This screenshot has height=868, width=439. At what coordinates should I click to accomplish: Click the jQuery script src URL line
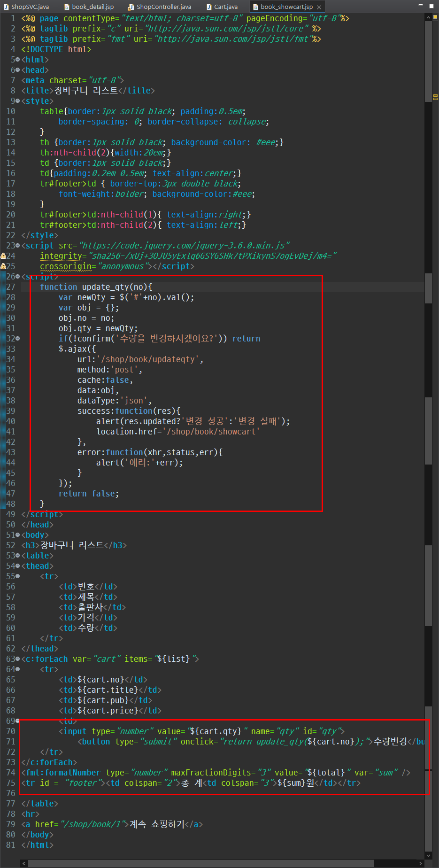[x=155, y=245]
